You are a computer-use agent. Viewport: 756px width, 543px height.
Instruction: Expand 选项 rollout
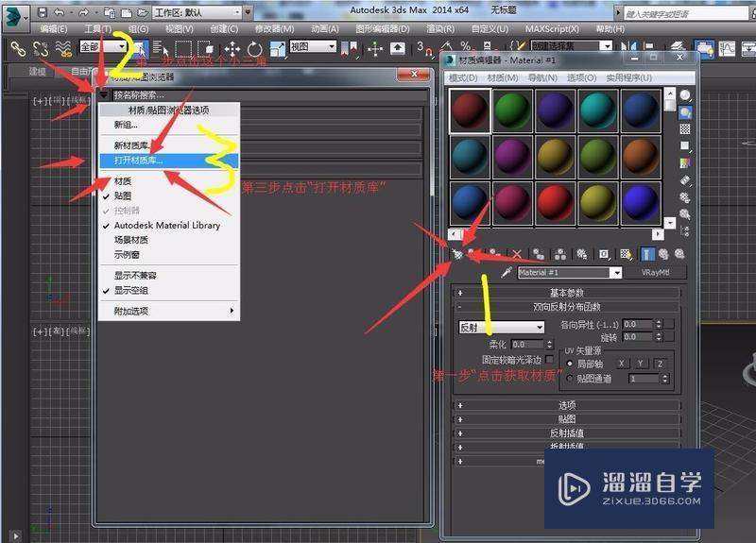coord(567,405)
